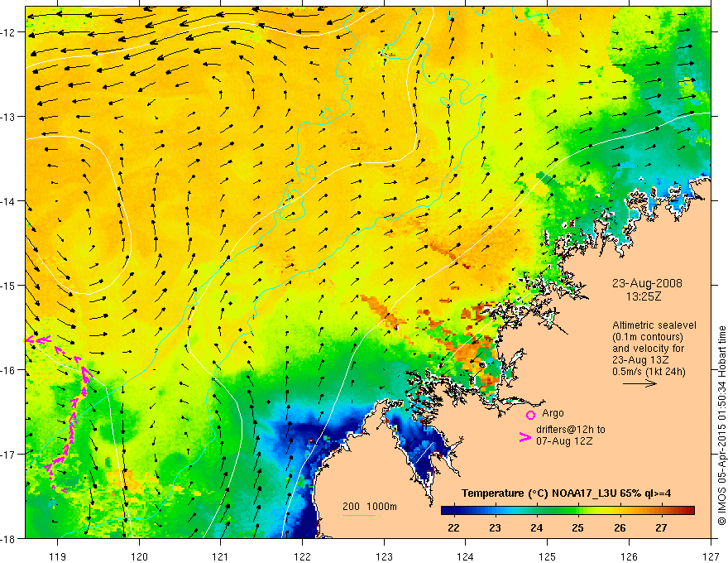Click longitude axis label 125

coord(548,556)
